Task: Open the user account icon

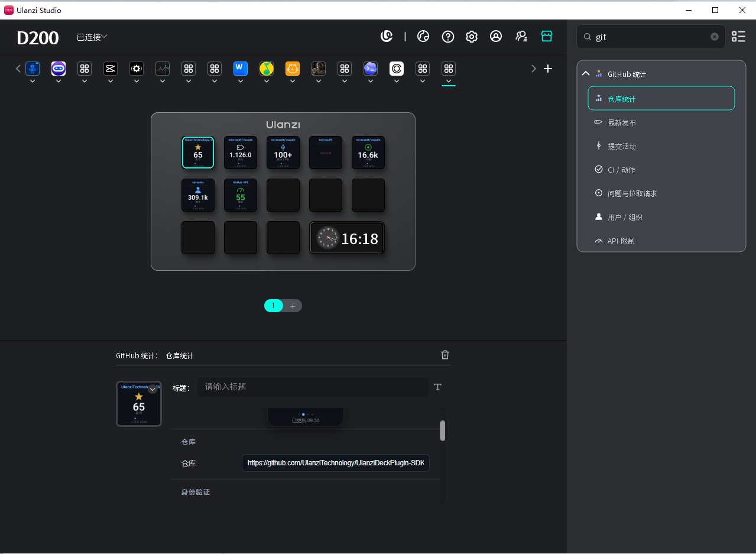Action: tap(496, 37)
